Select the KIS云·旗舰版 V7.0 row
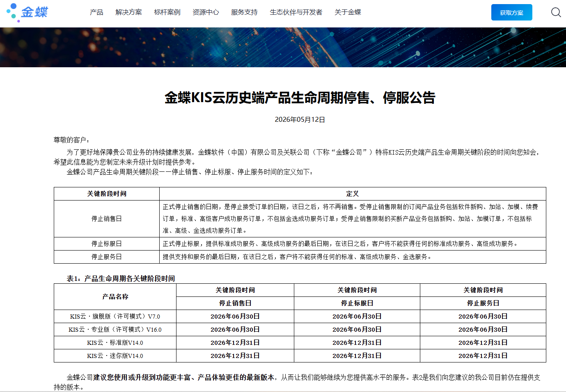This screenshot has width=566, height=392. (300, 316)
